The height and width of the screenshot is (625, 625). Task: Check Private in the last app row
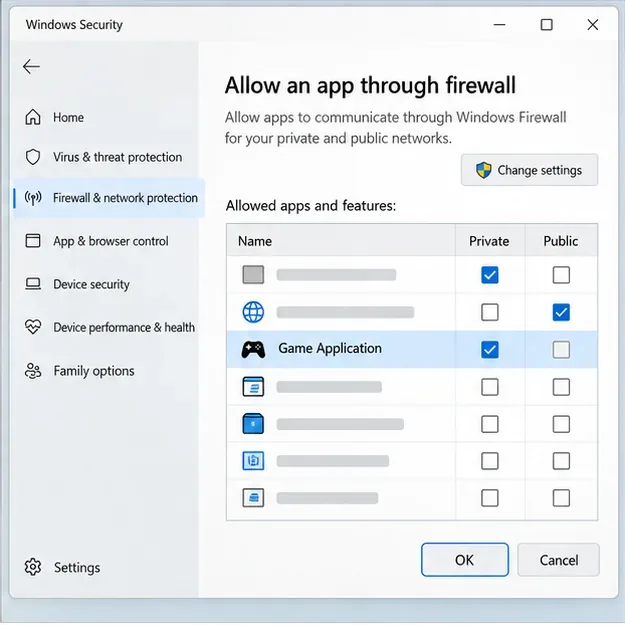point(489,498)
